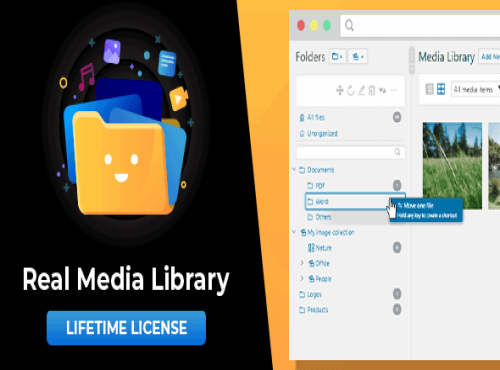Click the new folder icon beside Folders

338,57
